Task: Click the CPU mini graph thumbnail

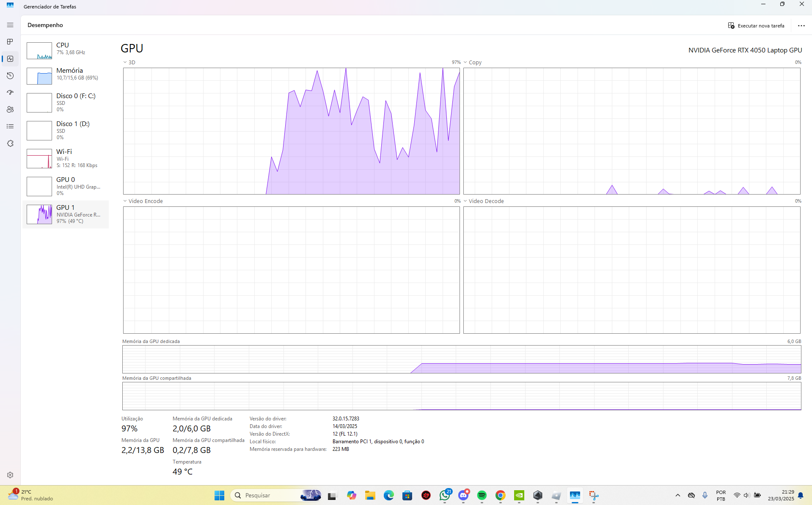Action: coord(39,51)
